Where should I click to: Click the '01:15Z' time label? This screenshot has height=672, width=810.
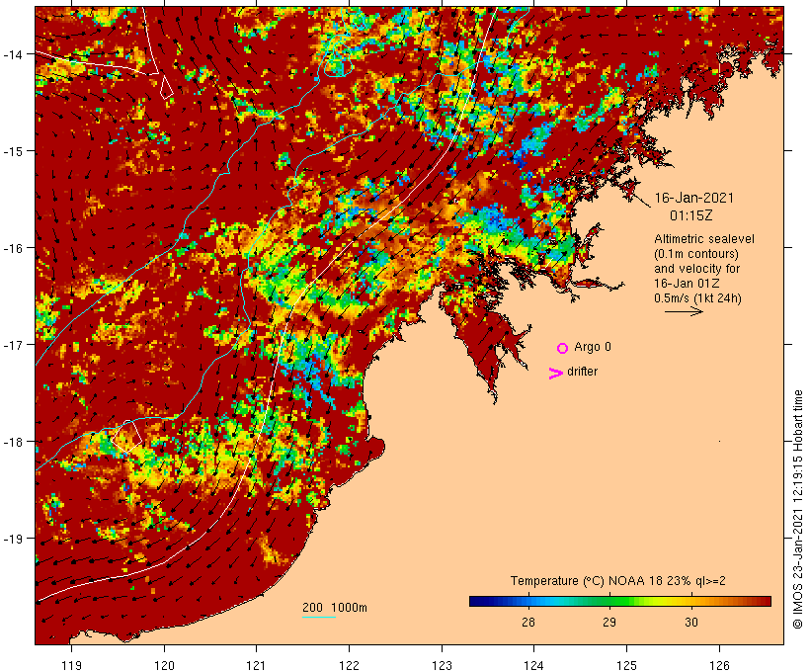coord(691,215)
